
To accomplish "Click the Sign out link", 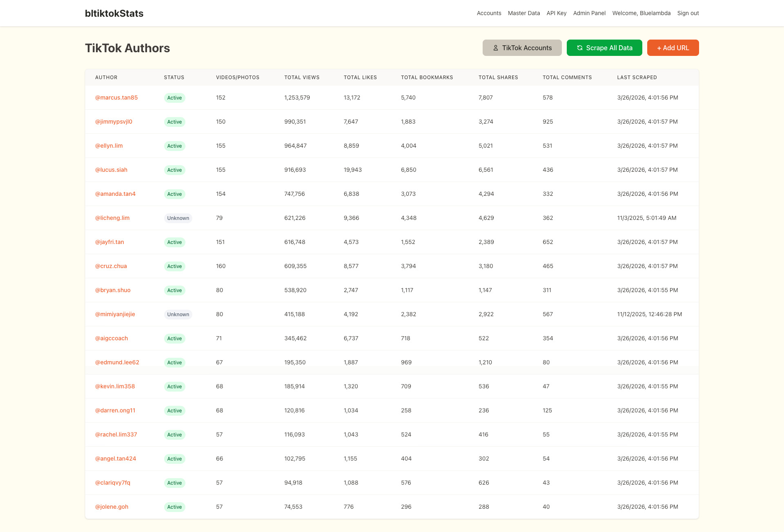I will [688, 13].
